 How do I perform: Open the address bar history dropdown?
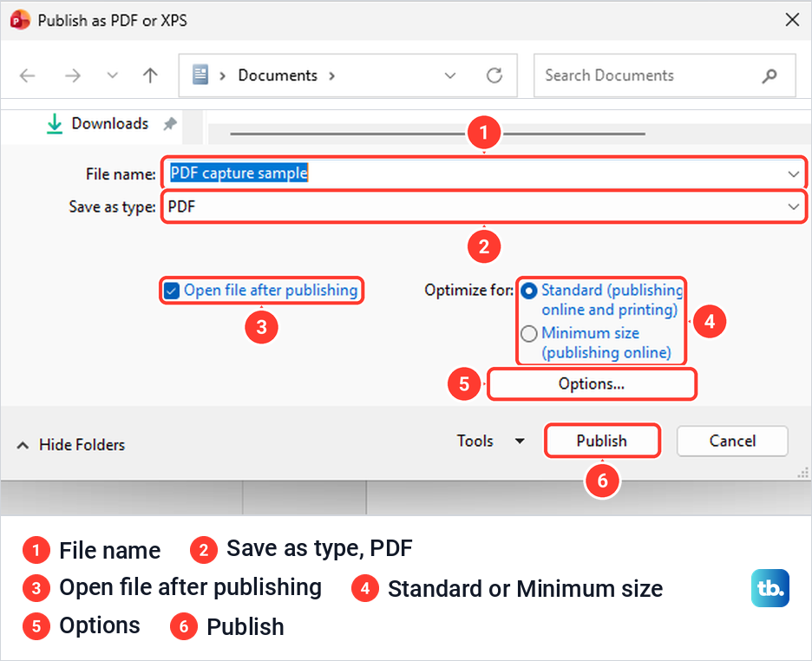450,75
